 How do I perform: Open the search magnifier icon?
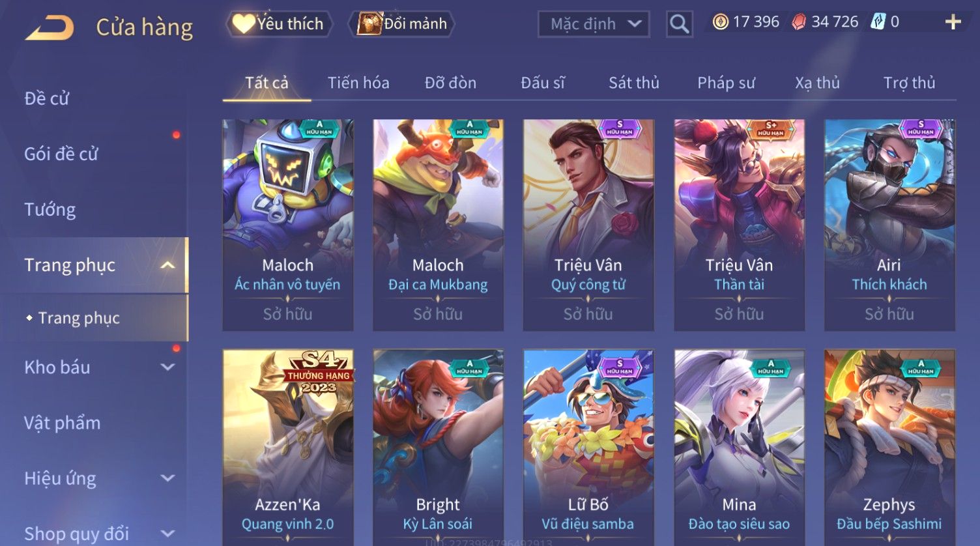[x=679, y=24]
